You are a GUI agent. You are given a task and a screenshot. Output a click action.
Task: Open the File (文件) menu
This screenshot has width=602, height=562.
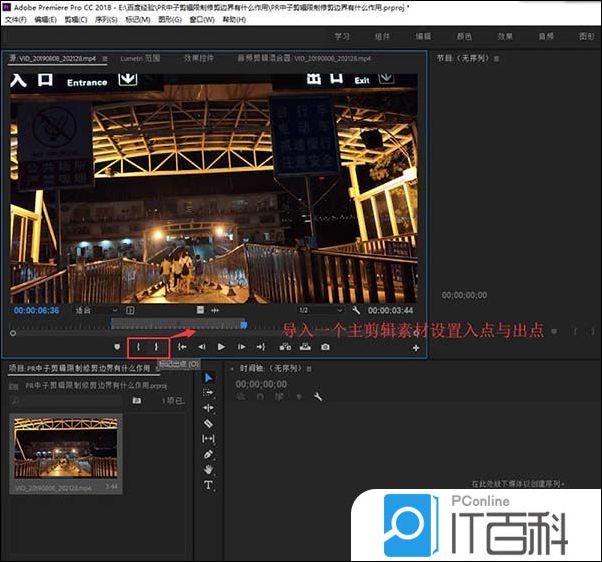click(16, 19)
